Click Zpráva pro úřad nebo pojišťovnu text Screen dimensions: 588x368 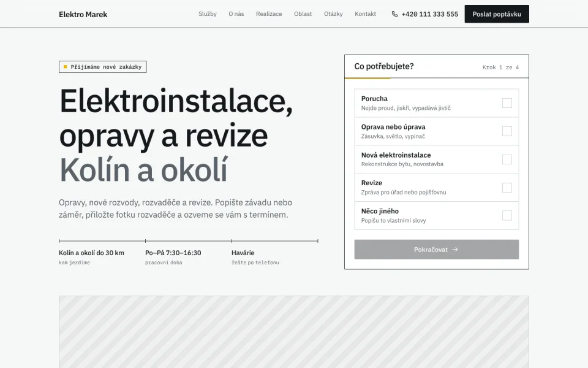tap(404, 192)
